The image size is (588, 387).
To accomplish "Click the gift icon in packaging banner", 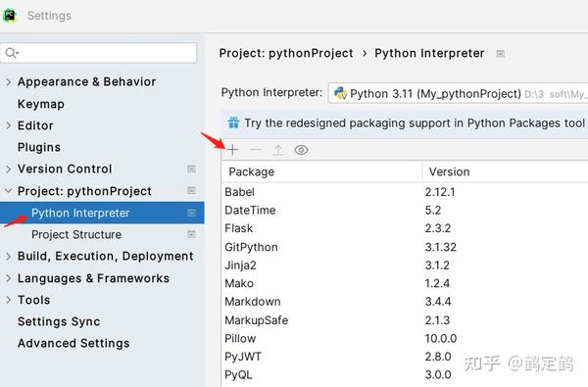I will [x=233, y=122].
